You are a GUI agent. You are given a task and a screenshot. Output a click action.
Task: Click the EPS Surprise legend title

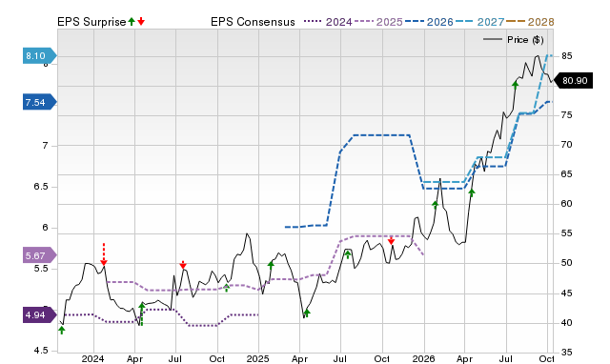pos(91,22)
